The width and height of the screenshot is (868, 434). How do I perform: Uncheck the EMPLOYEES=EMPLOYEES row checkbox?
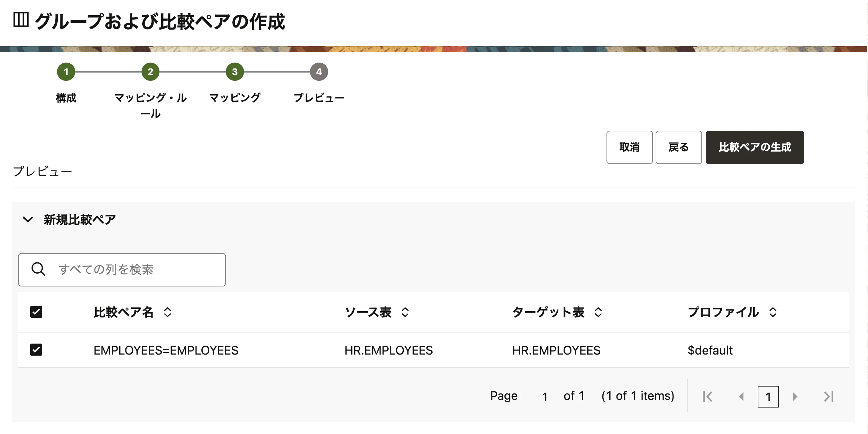(36, 350)
